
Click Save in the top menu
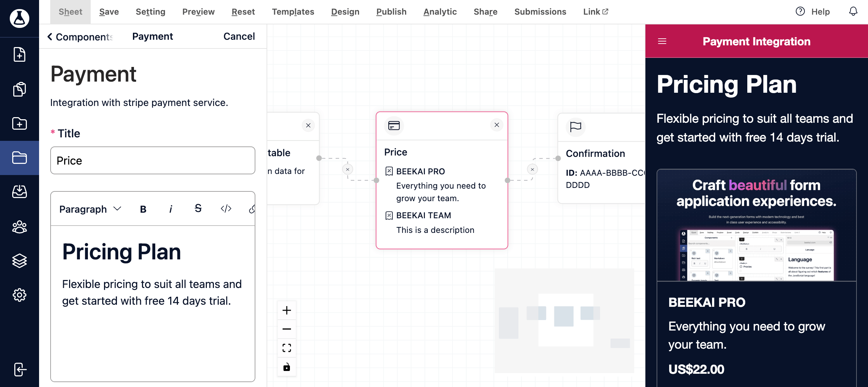point(109,12)
